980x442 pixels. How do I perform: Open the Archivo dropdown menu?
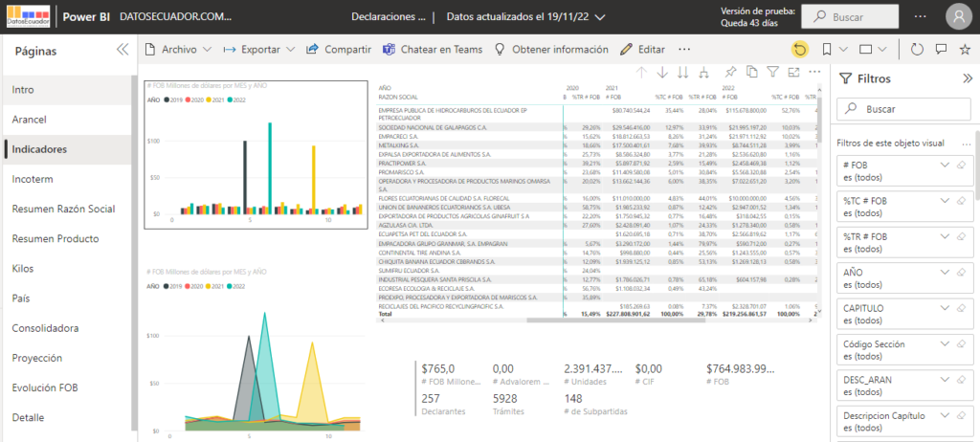click(x=178, y=50)
